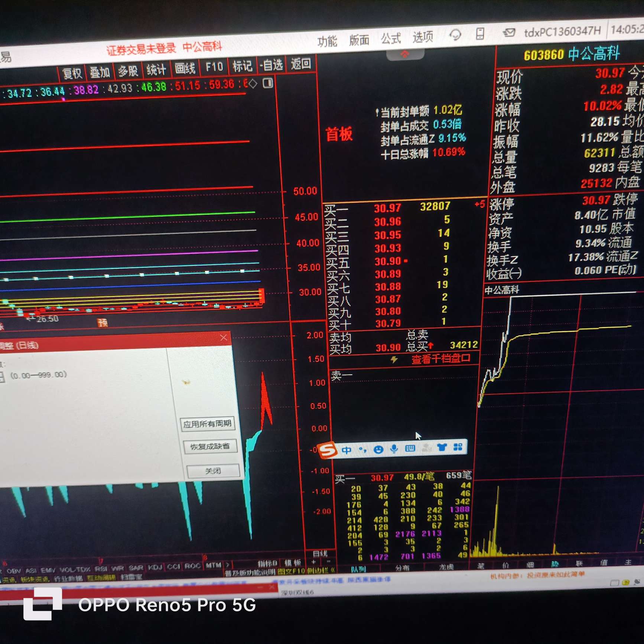Click the diamond icon beside MA values
Viewport: 644px width, 644px height.
click(x=253, y=84)
